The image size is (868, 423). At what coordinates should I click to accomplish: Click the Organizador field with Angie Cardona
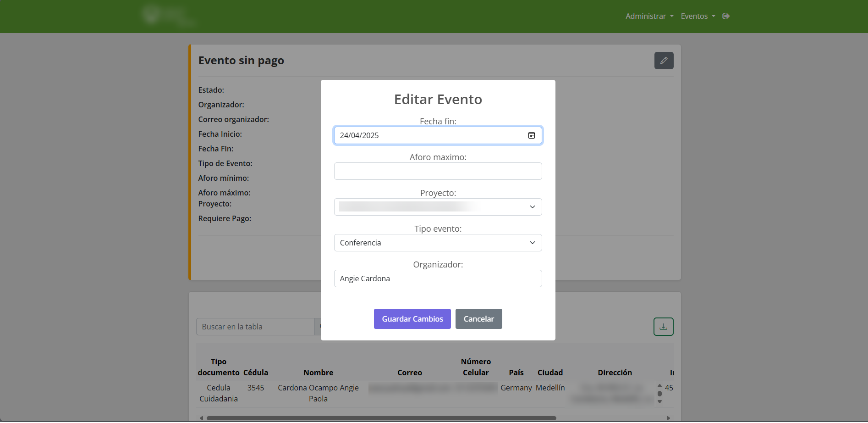tap(438, 278)
